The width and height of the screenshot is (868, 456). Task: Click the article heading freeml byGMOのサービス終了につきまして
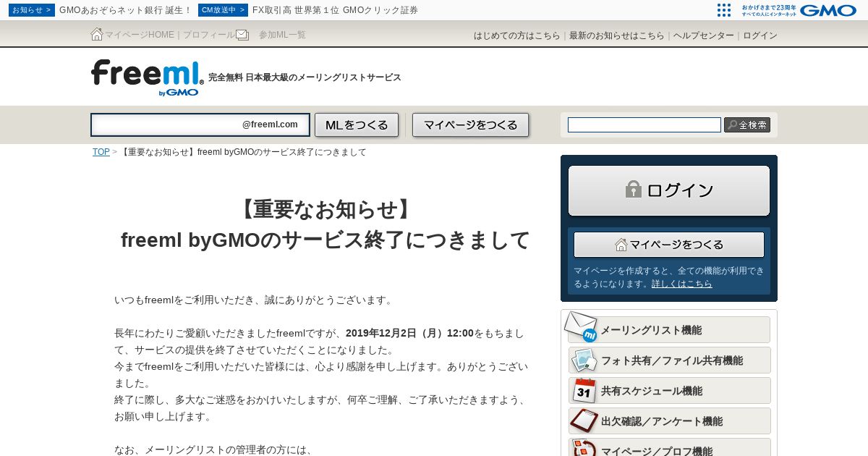pos(325,240)
